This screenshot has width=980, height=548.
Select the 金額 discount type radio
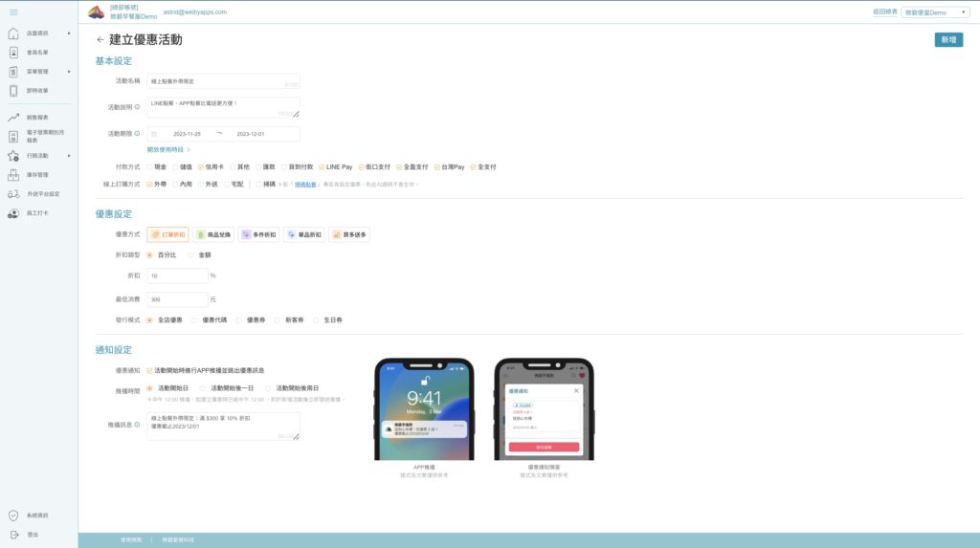190,255
